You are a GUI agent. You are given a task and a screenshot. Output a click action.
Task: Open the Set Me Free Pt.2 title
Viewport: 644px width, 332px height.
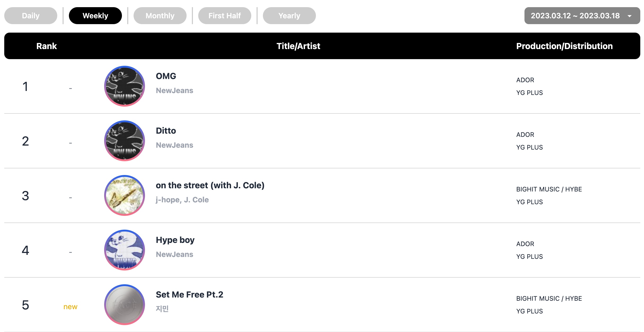(x=189, y=295)
